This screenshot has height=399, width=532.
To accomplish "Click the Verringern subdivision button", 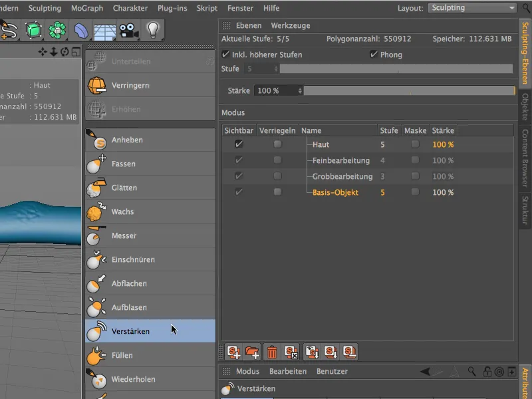I will [150, 86].
